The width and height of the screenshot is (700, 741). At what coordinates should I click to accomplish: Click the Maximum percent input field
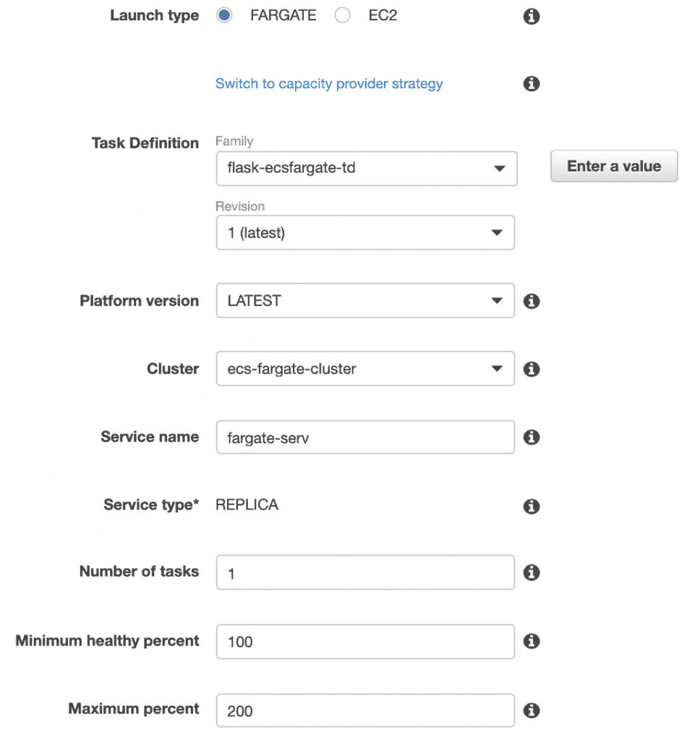pyautogui.click(x=364, y=710)
